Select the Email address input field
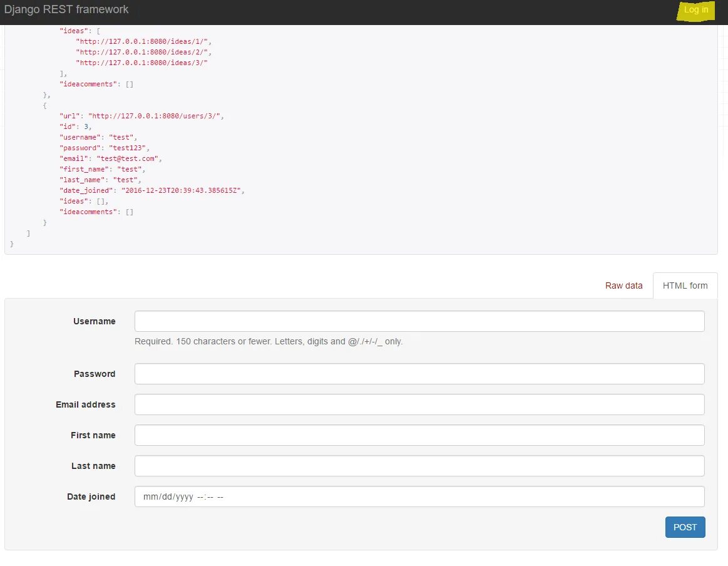This screenshot has height=566, width=728. tap(419, 404)
